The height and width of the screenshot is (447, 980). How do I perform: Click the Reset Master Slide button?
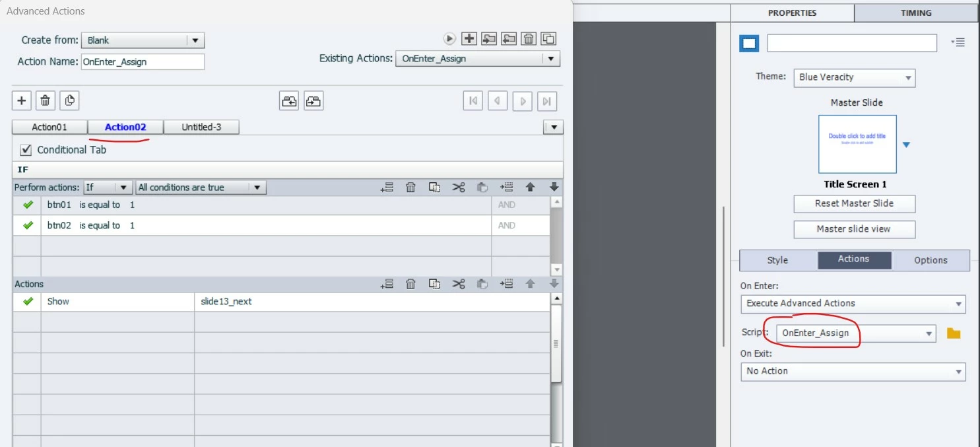[x=854, y=203]
